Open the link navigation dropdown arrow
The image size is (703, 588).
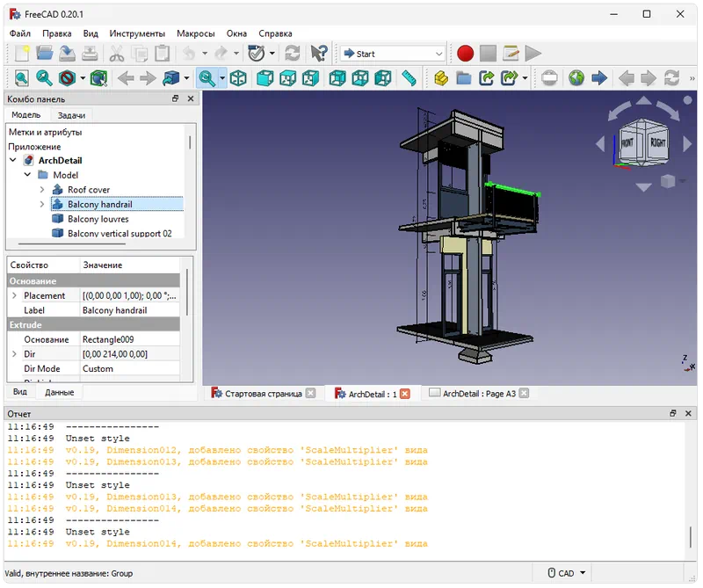(186, 78)
